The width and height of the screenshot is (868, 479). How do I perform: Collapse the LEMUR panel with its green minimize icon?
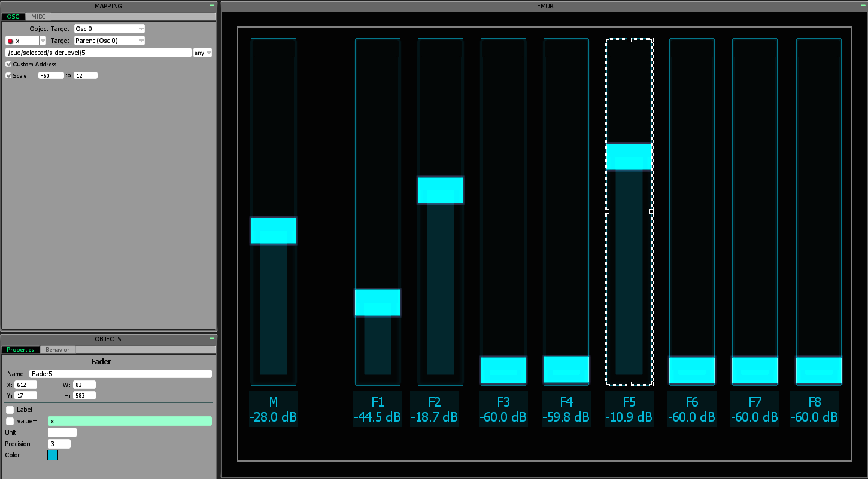coord(863,5)
